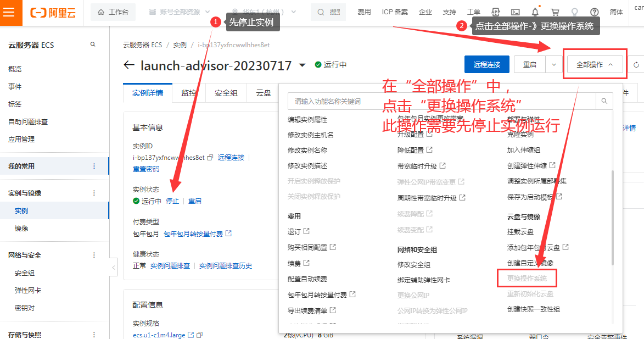Expand the instance name dropdown arrow
This screenshot has width=644, height=339.
tap(302, 65)
